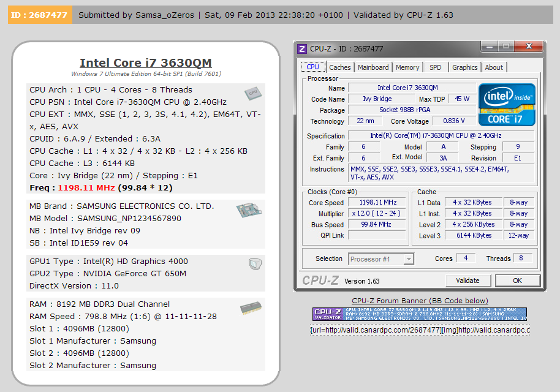Click the BB code URL text field
The height and width of the screenshot is (392, 560).
coord(420,330)
